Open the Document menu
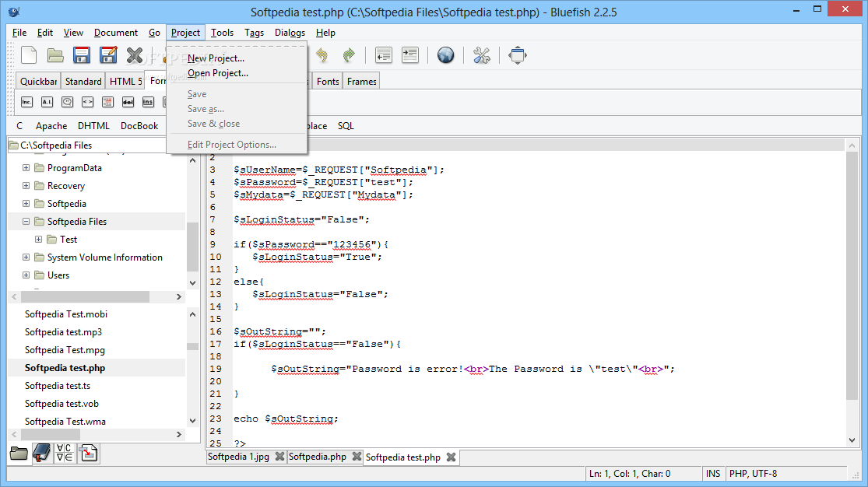The width and height of the screenshot is (868, 487). click(x=116, y=33)
